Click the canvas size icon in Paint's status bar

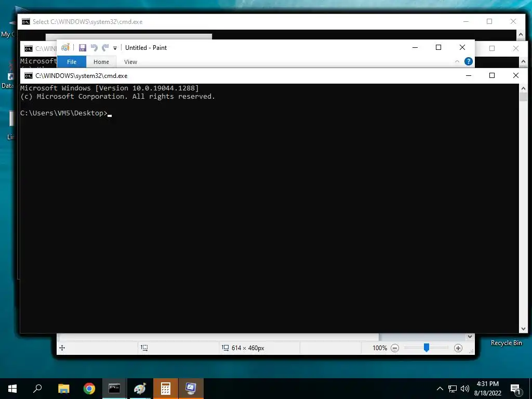225,348
